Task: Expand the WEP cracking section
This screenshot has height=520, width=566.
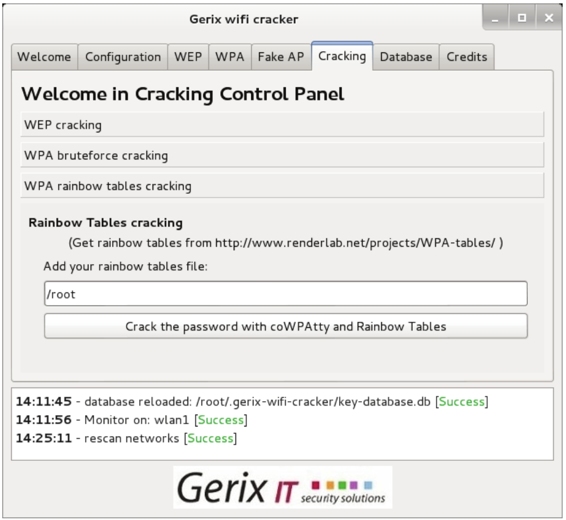Action: tap(282, 124)
